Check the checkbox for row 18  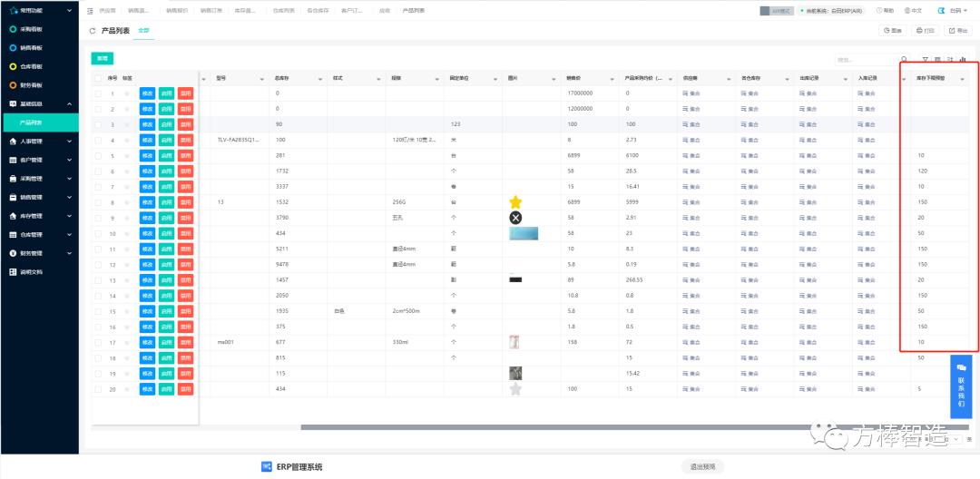(x=98, y=358)
